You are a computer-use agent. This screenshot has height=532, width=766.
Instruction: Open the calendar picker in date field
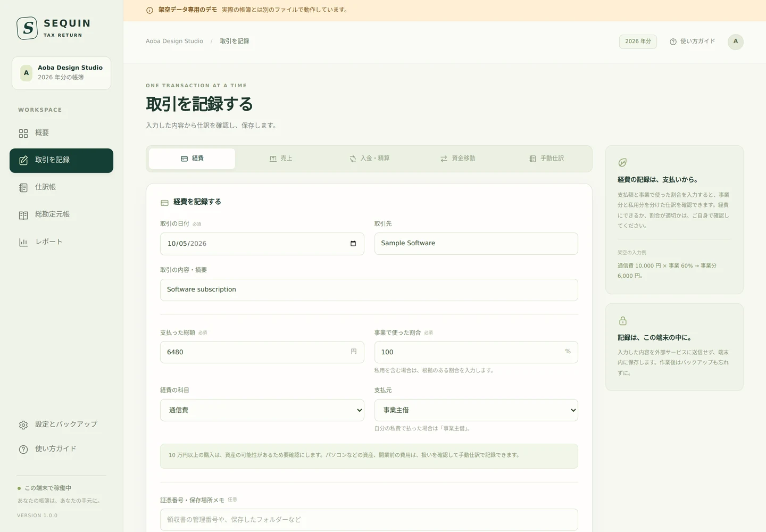tap(353, 244)
